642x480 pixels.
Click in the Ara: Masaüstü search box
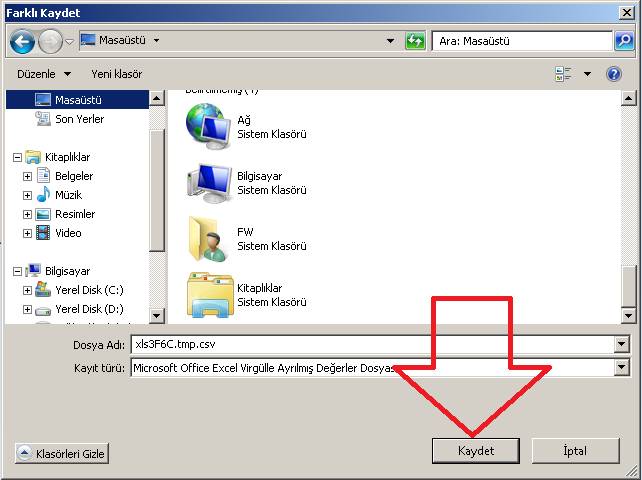(x=522, y=41)
